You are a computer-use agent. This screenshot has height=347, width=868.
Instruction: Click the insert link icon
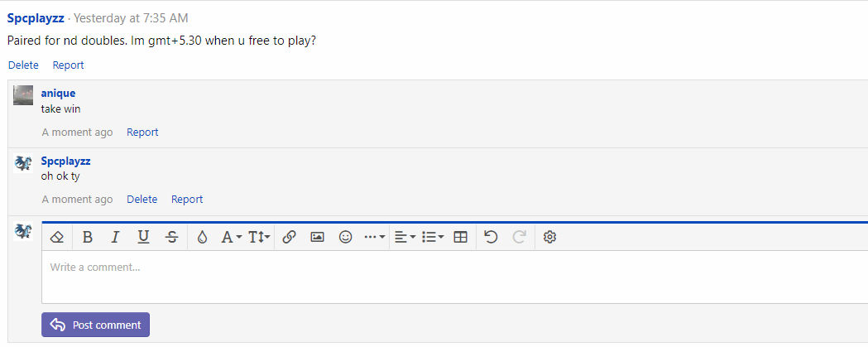point(289,237)
